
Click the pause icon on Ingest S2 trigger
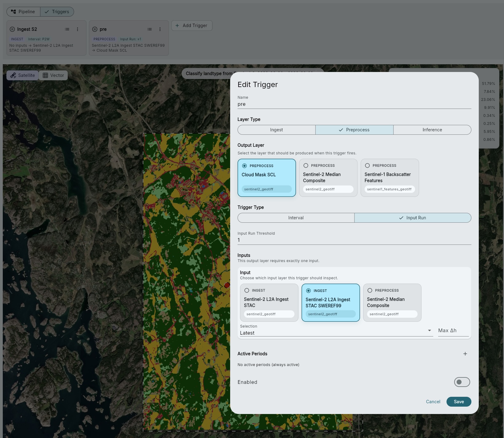pyautogui.click(x=12, y=29)
